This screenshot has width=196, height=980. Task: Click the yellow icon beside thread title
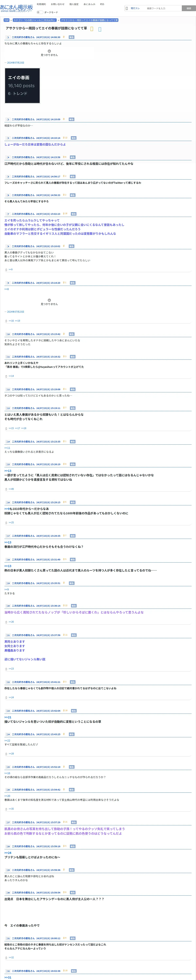coord(92,29)
